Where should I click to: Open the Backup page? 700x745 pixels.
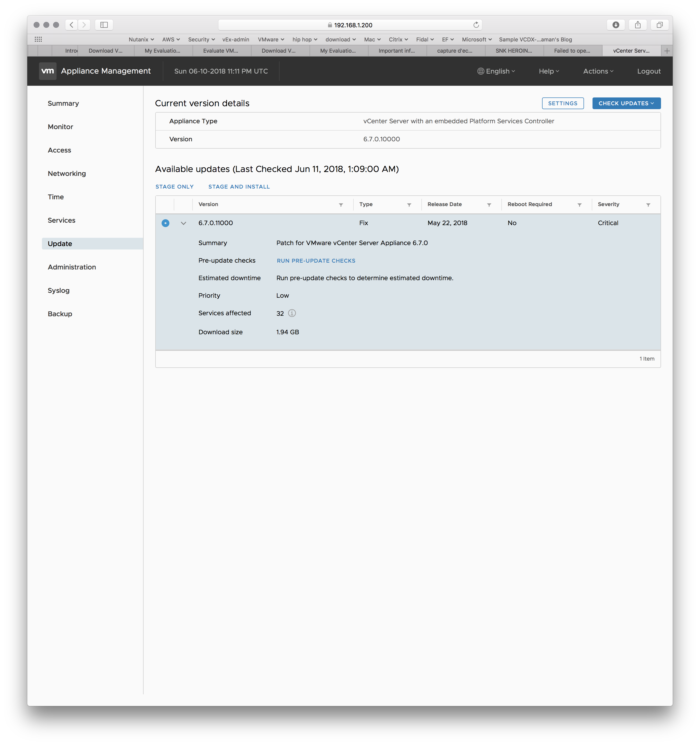tap(60, 314)
